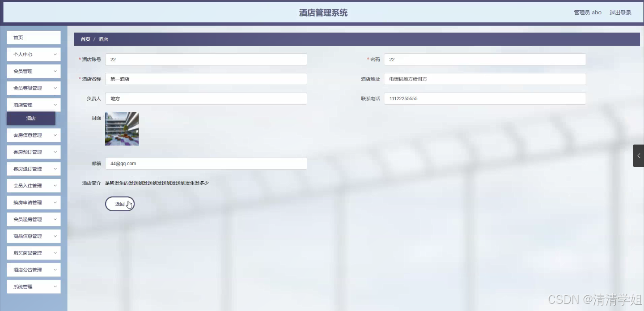Collapse the right edge panel arrow

[638, 156]
